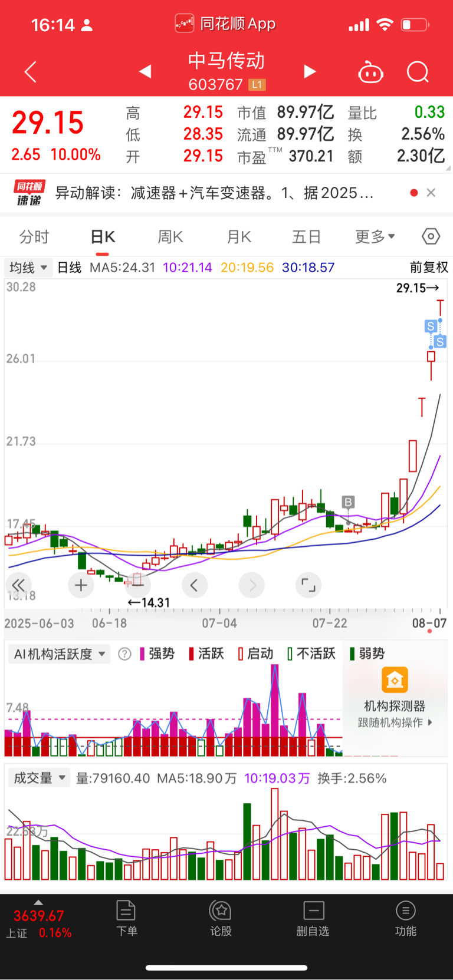
Task: Zoom in chart with plus button
Action: coord(81,585)
